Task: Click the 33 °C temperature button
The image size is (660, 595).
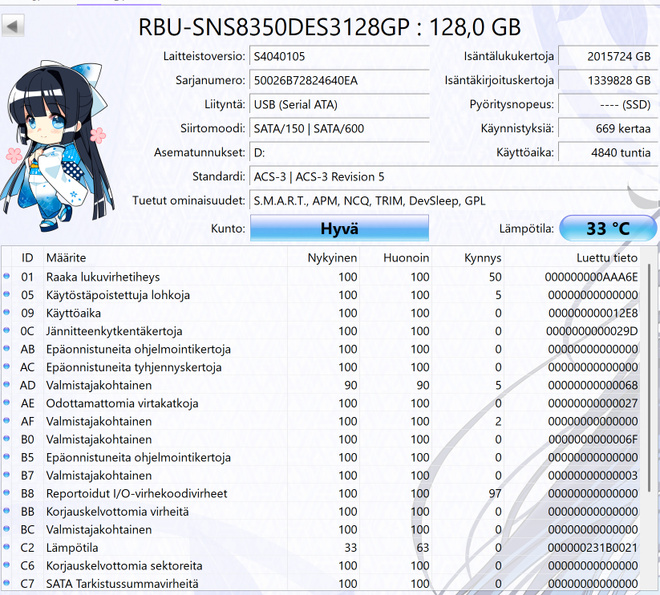Action: coord(608,228)
